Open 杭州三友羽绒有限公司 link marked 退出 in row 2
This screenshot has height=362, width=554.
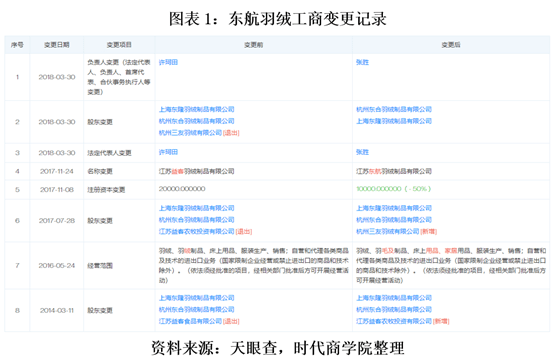point(190,133)
